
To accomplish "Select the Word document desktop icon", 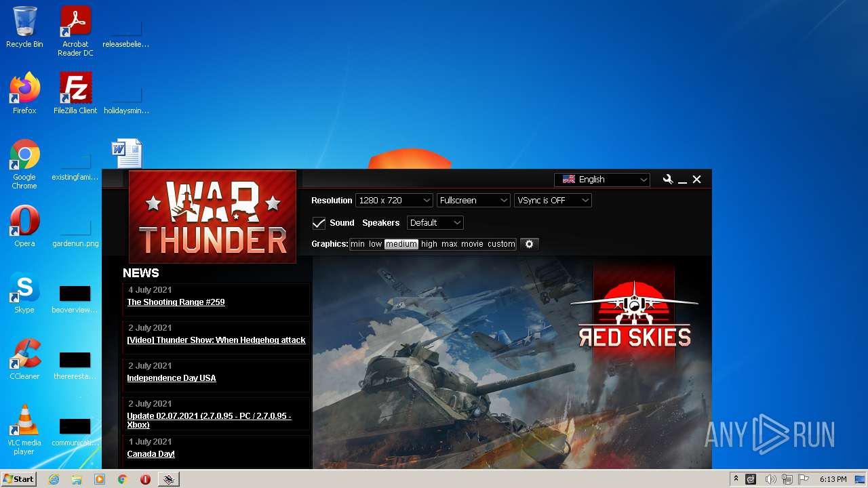I will pos(127,154).
